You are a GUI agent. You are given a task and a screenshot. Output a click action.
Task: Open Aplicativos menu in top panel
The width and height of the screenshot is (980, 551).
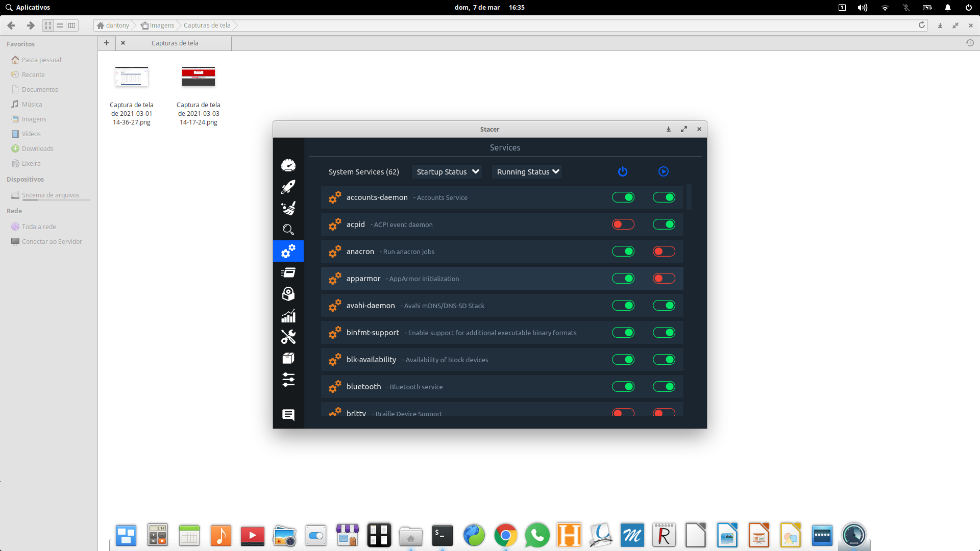28,8
